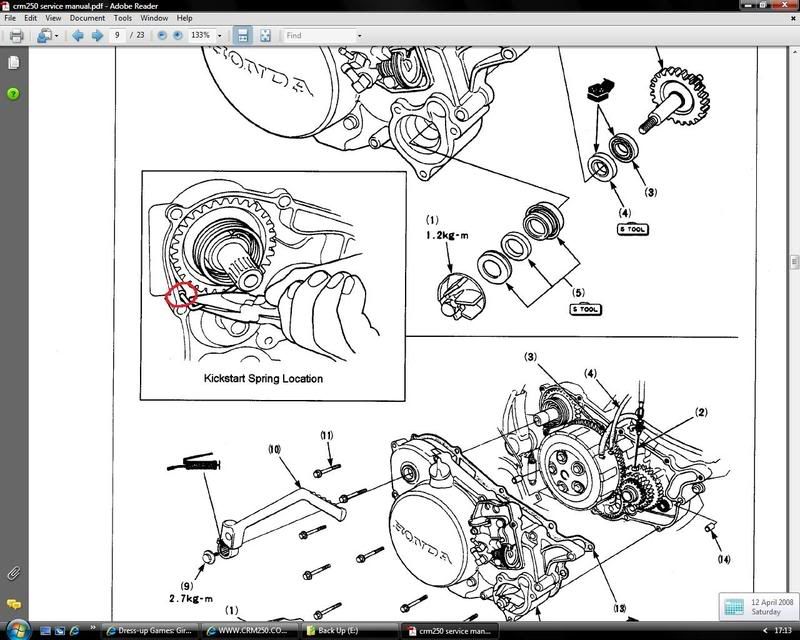Show hidden system tray icons
The height and width of the screenshot is (640, 800).
(764, 631)
